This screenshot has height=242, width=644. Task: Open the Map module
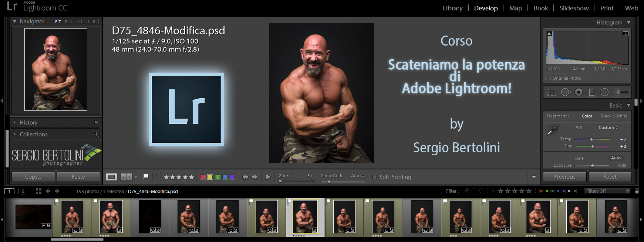(x=515, y=8)
